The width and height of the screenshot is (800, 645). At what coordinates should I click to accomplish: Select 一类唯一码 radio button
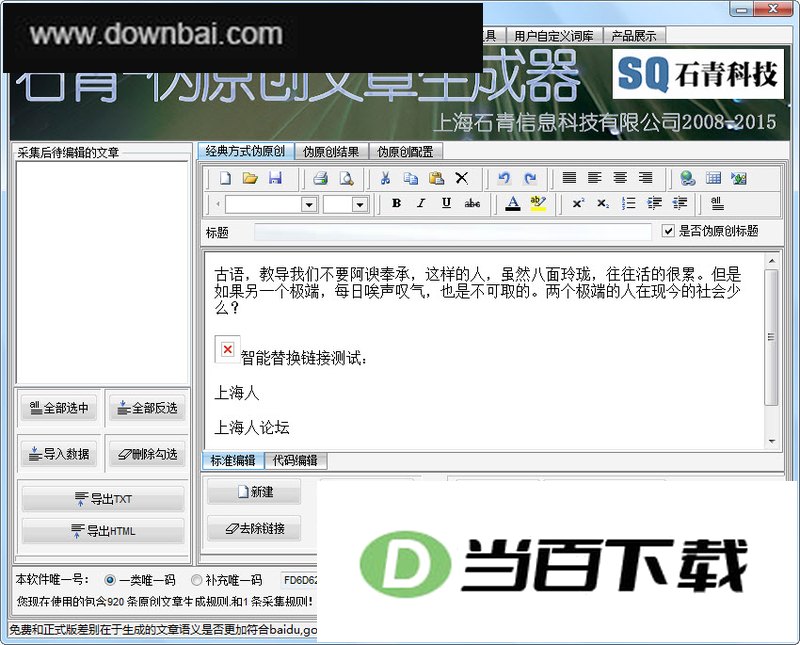[109, 580]
